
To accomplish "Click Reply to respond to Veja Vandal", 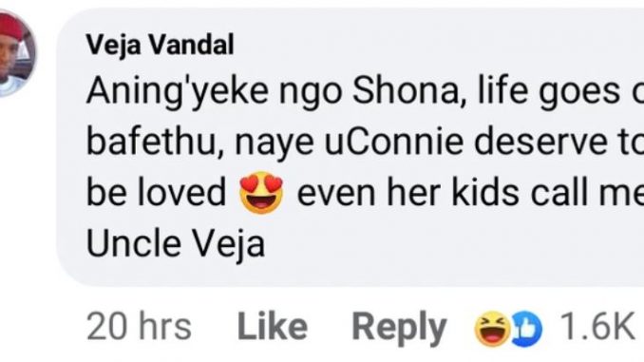I will [399, 328].
